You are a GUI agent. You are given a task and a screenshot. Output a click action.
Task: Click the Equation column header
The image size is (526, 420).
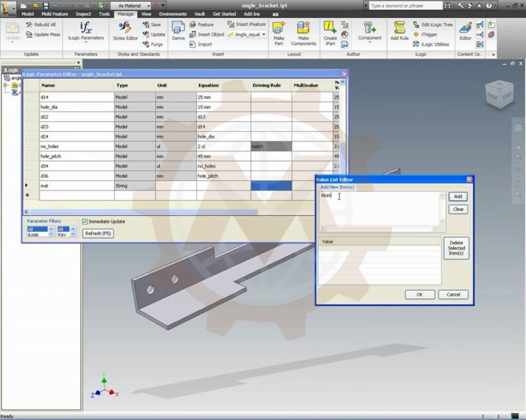click(x=223, y=85)
